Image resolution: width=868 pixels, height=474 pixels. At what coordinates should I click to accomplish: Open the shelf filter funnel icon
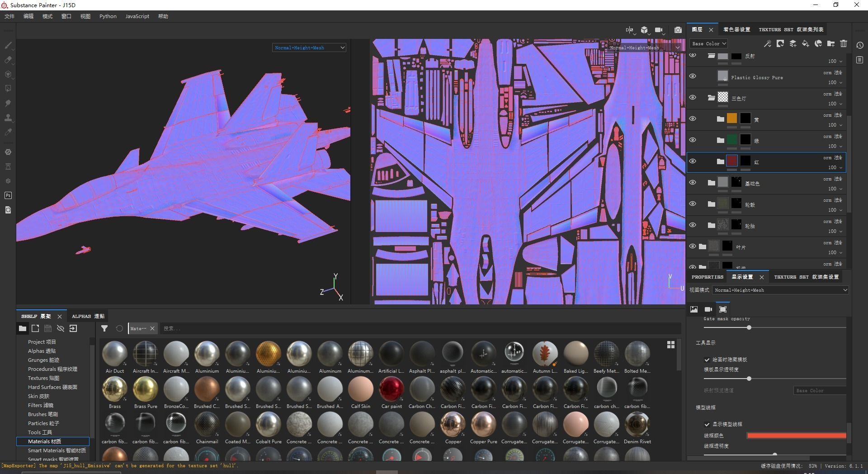pyautogui.click(x=104, y=328)
